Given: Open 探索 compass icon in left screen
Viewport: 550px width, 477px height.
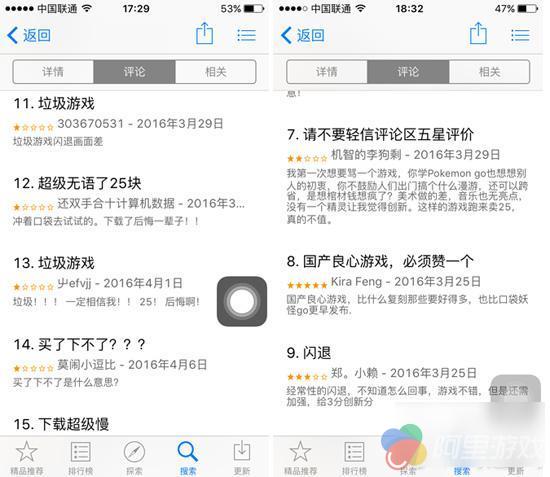Looking at the screenshot, I should [134, 458].
